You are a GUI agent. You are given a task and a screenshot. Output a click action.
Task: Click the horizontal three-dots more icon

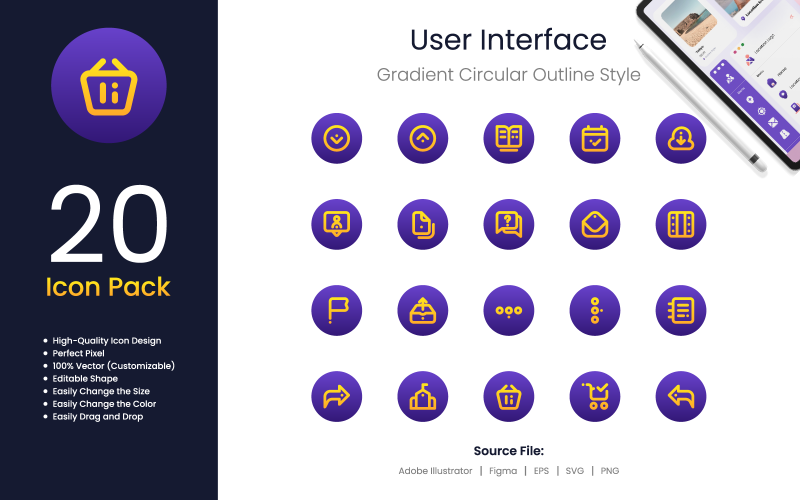pos(508,310)
